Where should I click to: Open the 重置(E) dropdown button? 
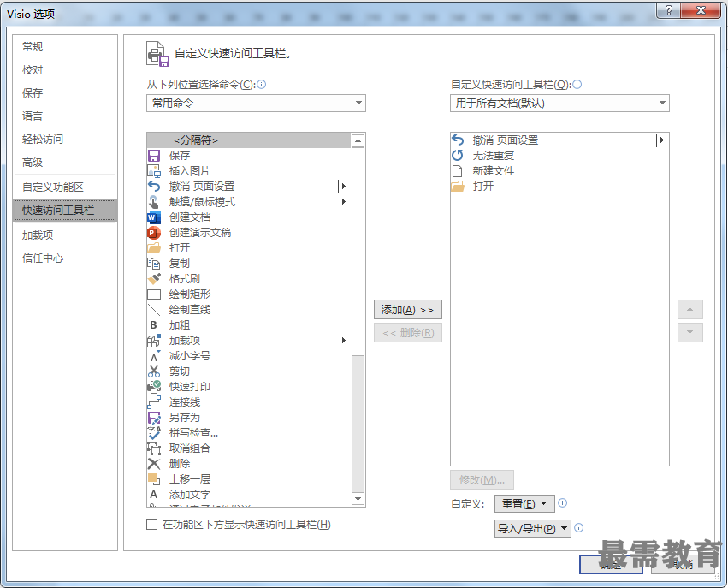[524, 503]
